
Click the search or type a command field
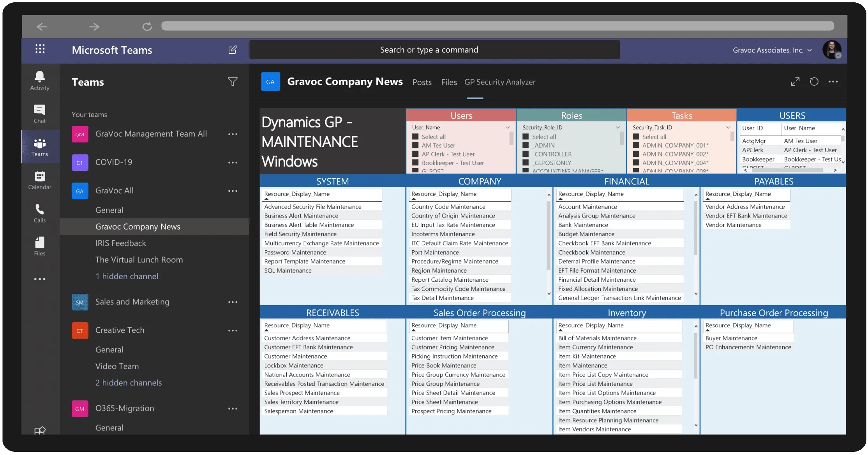pos(434,49)
